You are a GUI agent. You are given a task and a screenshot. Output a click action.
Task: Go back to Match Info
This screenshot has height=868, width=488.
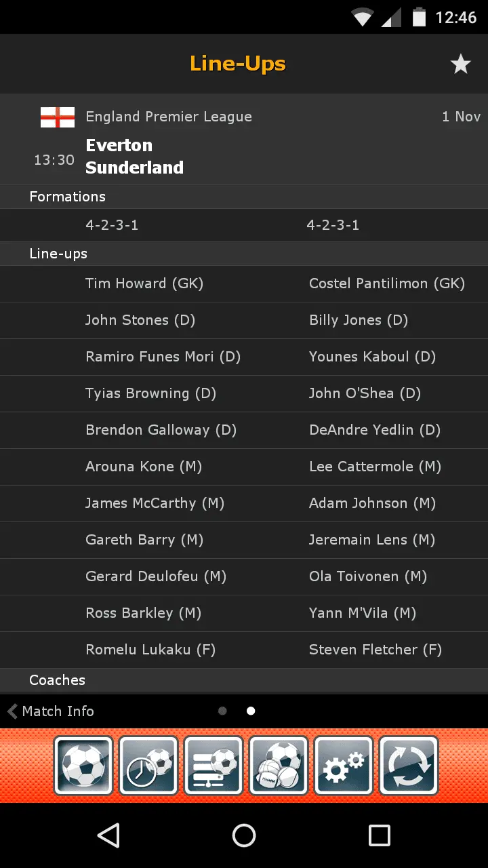click(51, 711)
